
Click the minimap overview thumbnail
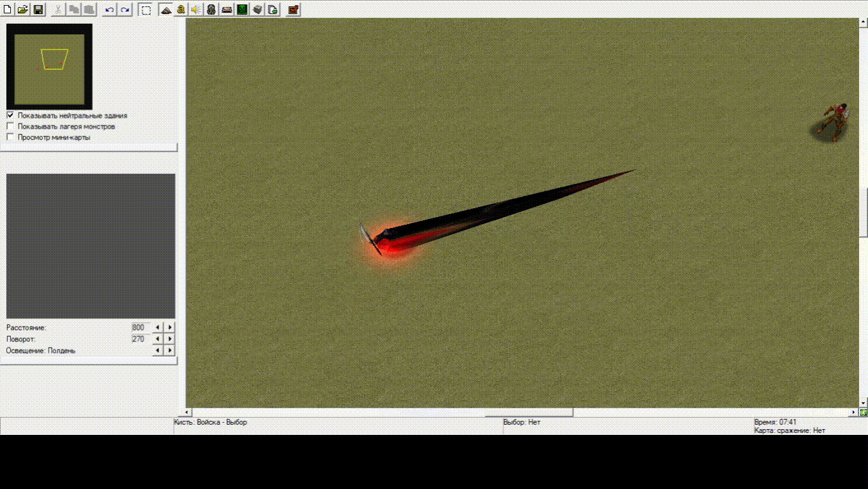click(49, 66)
